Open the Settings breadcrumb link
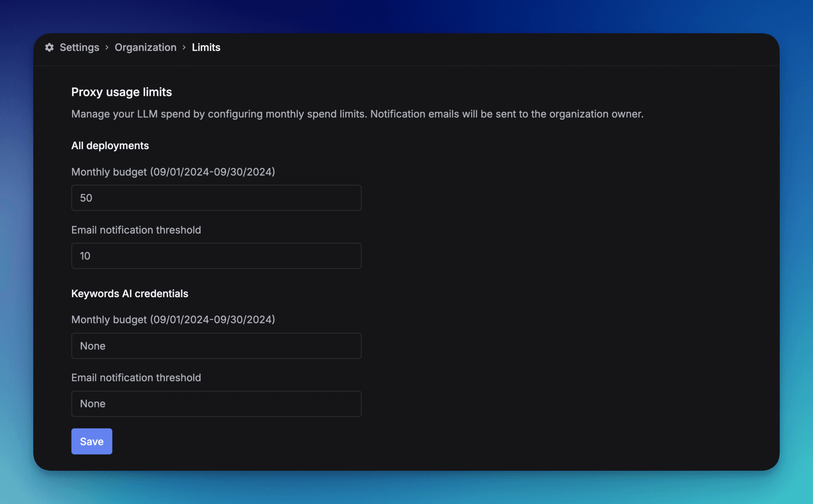The image size is (813, 504). pyautogui.click(x=79, y=47)
